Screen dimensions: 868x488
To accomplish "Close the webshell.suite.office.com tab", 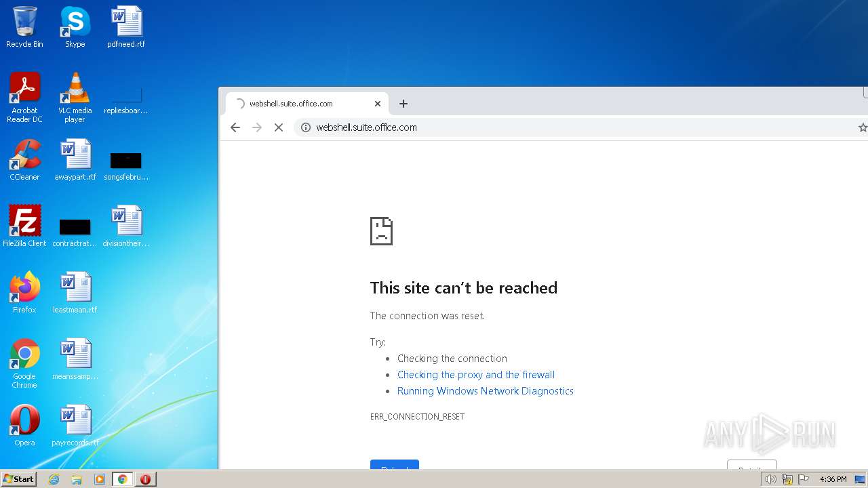I will (378, 104).
